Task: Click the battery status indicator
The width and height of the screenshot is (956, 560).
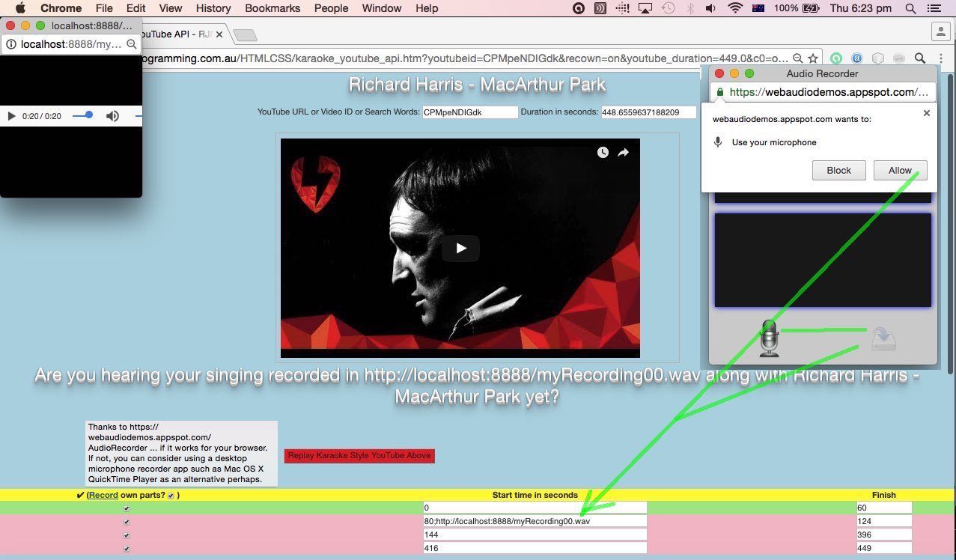Action: coord(797,8)
